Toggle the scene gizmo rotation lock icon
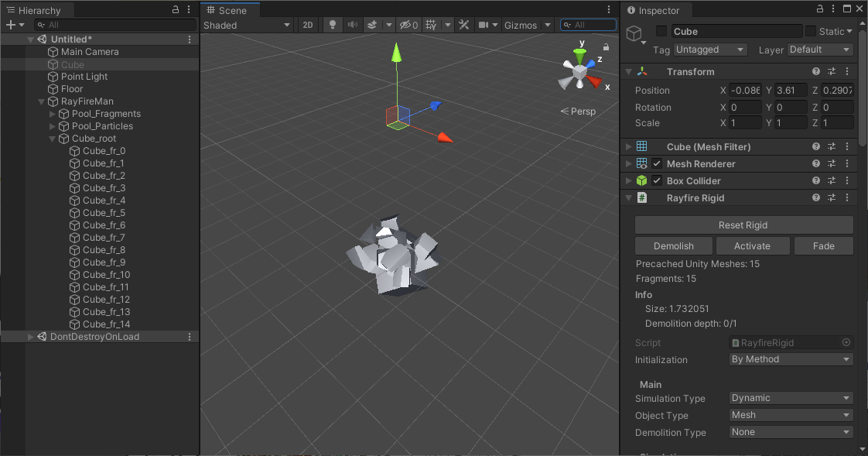 pos(607,47)
